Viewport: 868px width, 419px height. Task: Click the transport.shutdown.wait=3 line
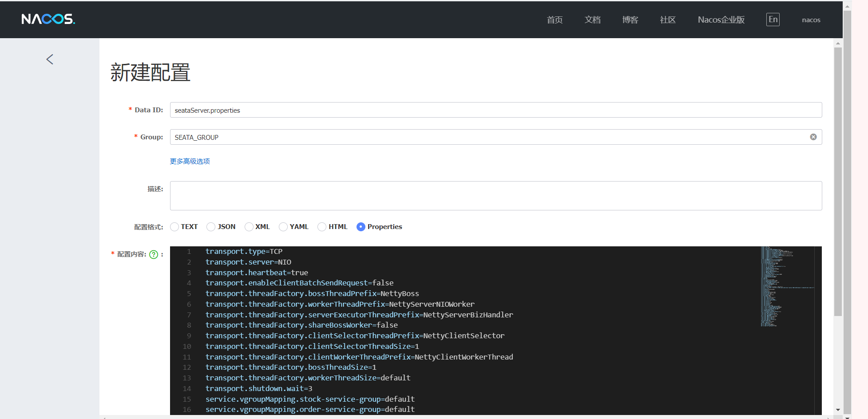coord(259,389)
